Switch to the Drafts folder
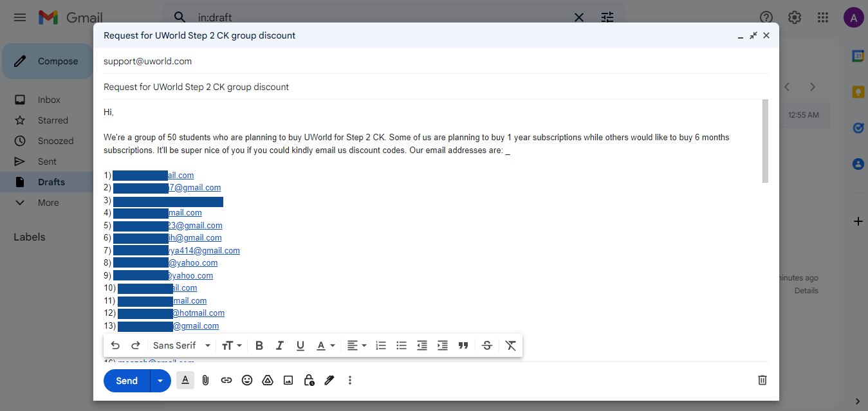Screen dimensions: 868x411 (51, 181)
